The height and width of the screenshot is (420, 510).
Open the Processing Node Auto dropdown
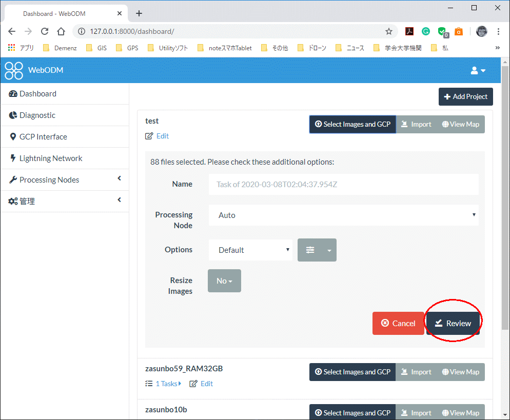point(343,215)
